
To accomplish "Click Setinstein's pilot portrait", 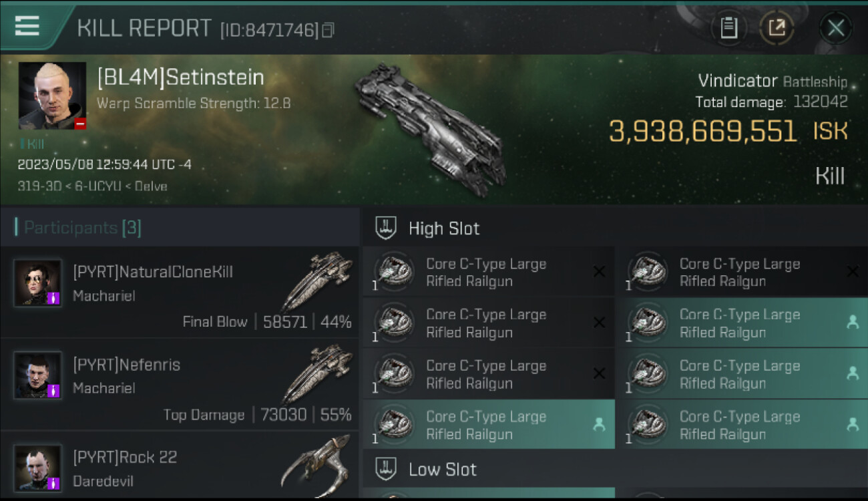I will coord(52,96).
